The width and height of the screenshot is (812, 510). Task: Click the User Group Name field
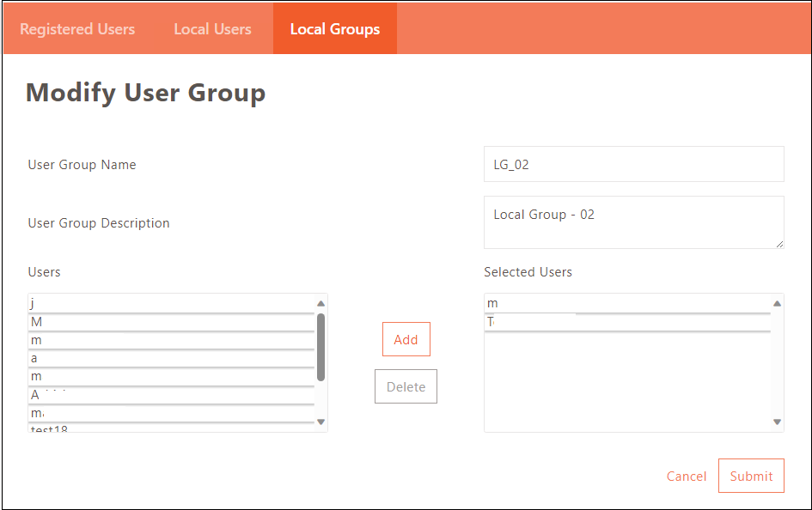(633, 164)
